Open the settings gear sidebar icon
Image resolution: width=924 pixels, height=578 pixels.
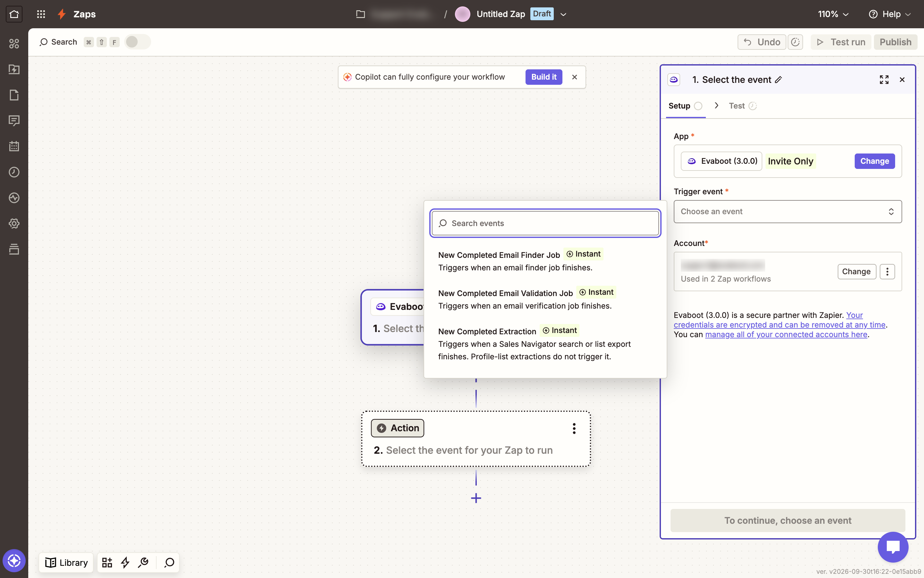click(14, 223)
